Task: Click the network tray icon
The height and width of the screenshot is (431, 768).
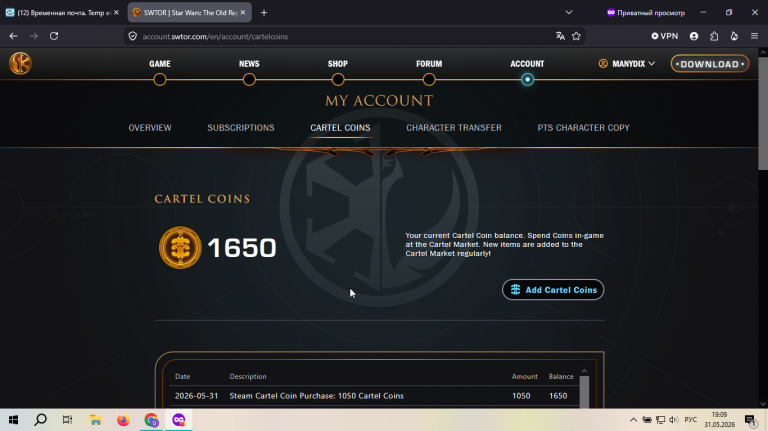Action: coord(660,420)
